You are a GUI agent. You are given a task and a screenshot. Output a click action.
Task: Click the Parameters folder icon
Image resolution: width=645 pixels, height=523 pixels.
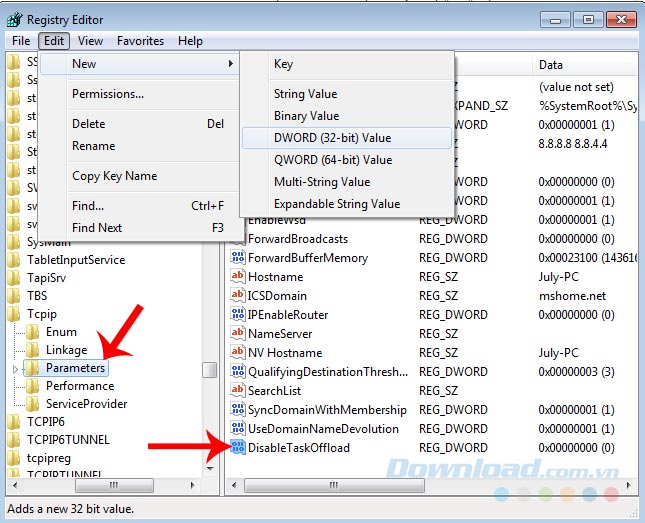pyautogui.click(x=33, y=368)
